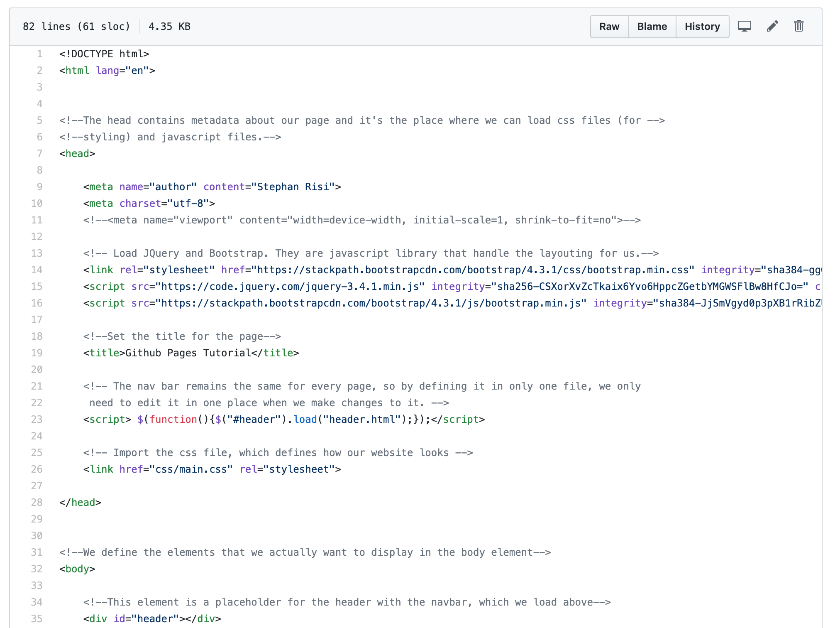Click the '82 lines (61 sloc)' file info

click(76, 27)
